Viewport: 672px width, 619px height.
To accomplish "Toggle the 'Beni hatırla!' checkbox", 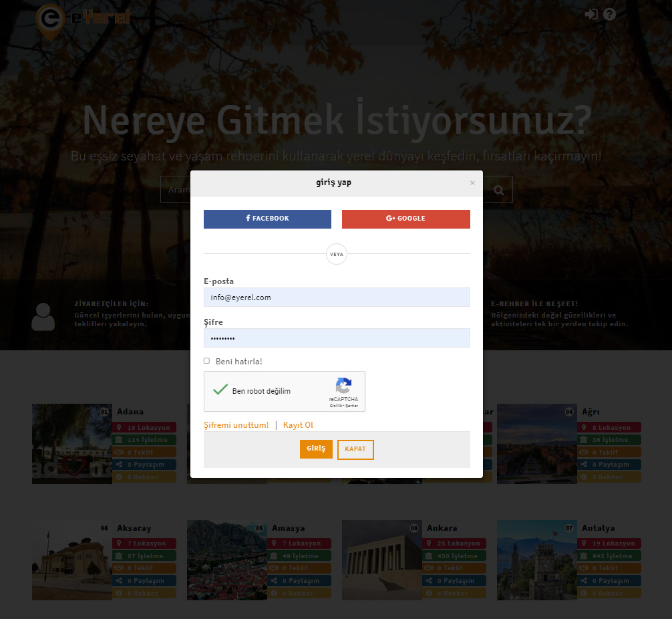I will [x=206, y=361].
